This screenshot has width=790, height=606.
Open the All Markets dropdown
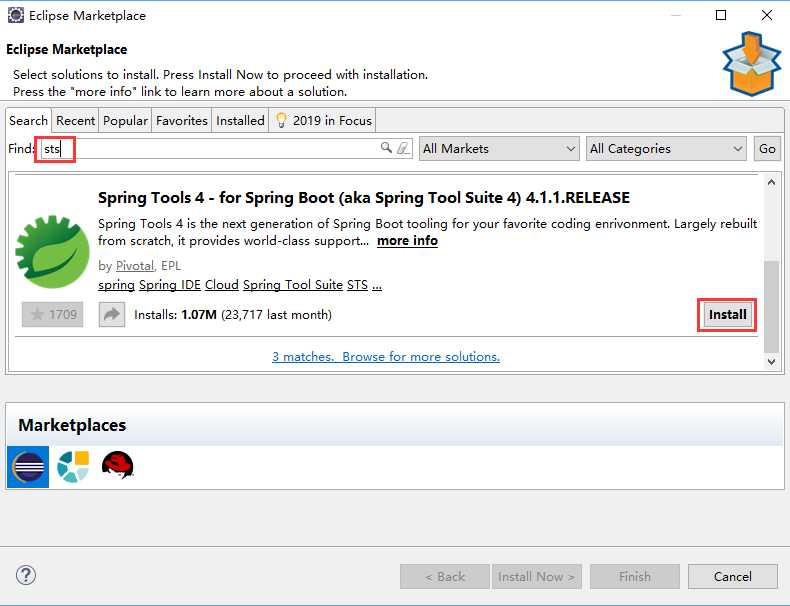click(x=499, y=149)
